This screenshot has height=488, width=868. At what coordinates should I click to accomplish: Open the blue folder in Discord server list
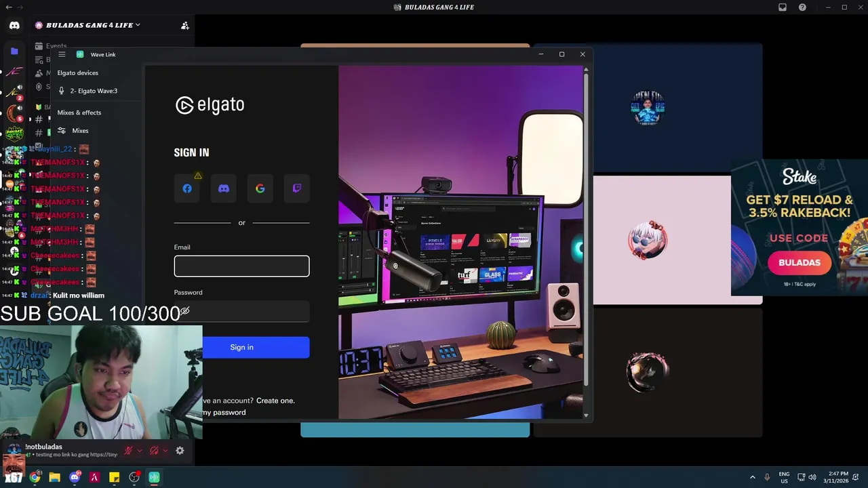coord(14,51)
